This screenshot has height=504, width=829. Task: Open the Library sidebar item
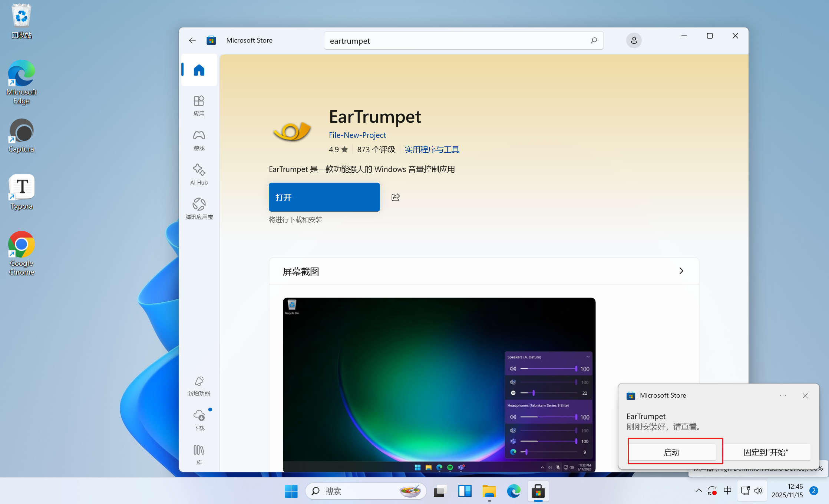click(x=199, y=454)
